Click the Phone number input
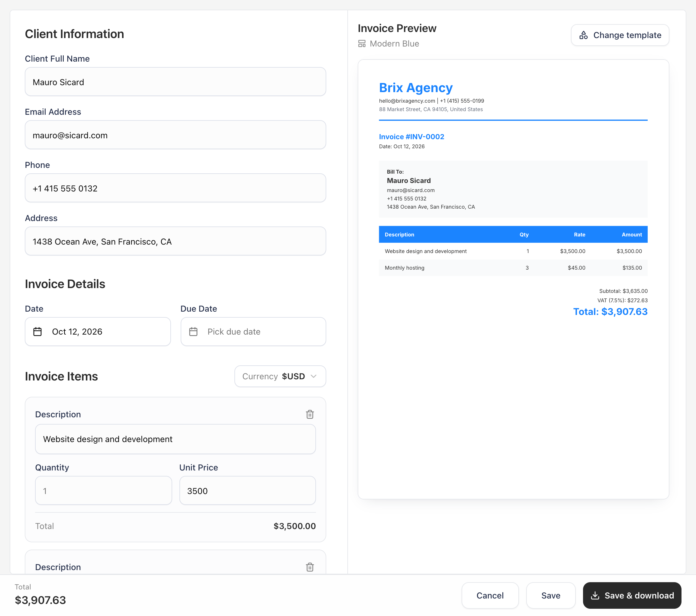This screenshot has height=616, width=696. click(176, 188)
